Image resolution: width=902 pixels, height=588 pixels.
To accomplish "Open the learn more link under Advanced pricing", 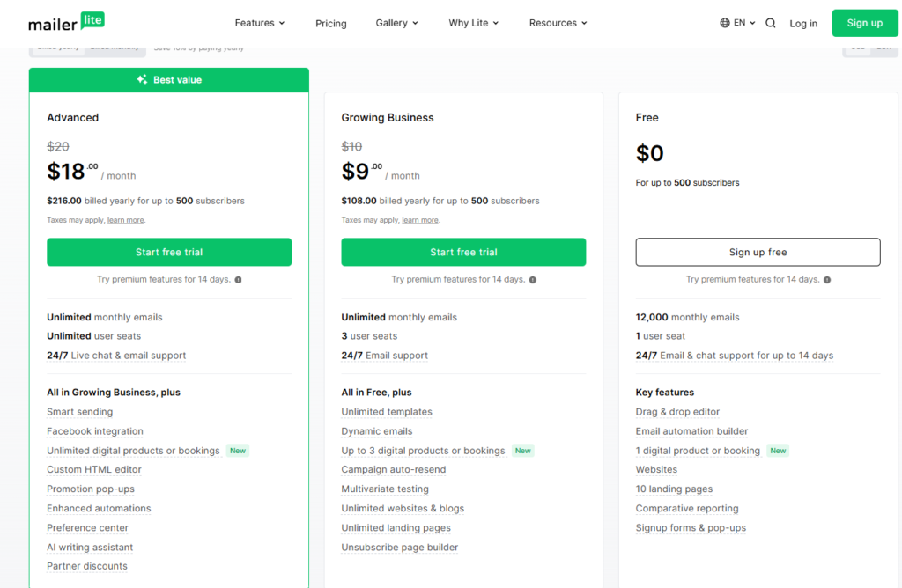I will click(x=125, y=220).
